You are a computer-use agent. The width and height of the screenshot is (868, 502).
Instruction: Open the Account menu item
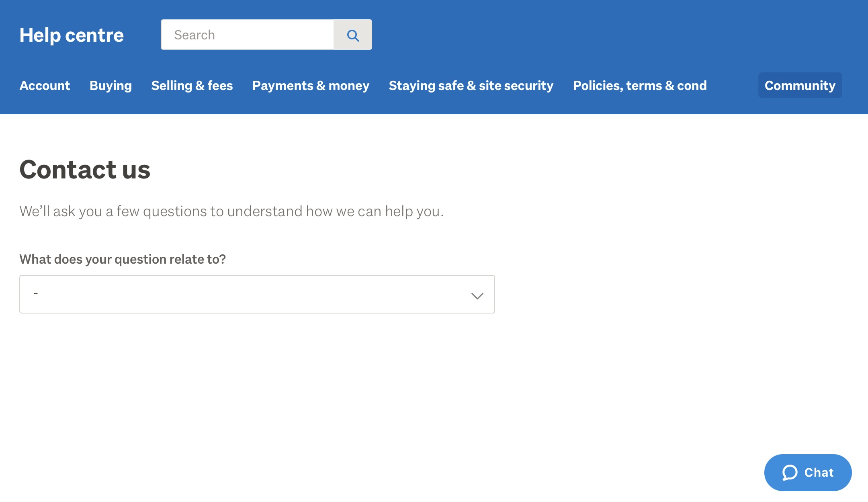[45, 86]
